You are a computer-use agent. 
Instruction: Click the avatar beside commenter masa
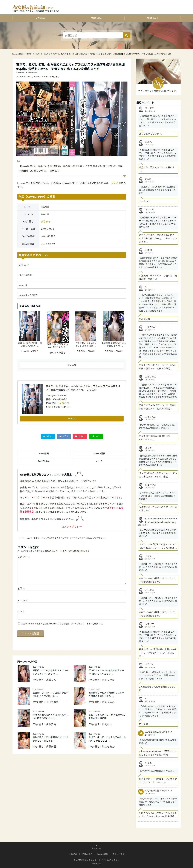tap(141, 180)
